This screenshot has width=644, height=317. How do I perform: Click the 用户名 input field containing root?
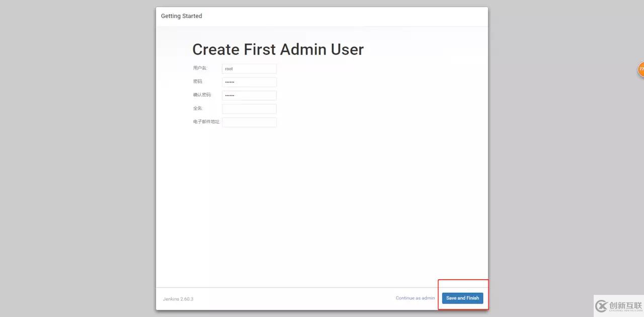(x=249, y=69)
